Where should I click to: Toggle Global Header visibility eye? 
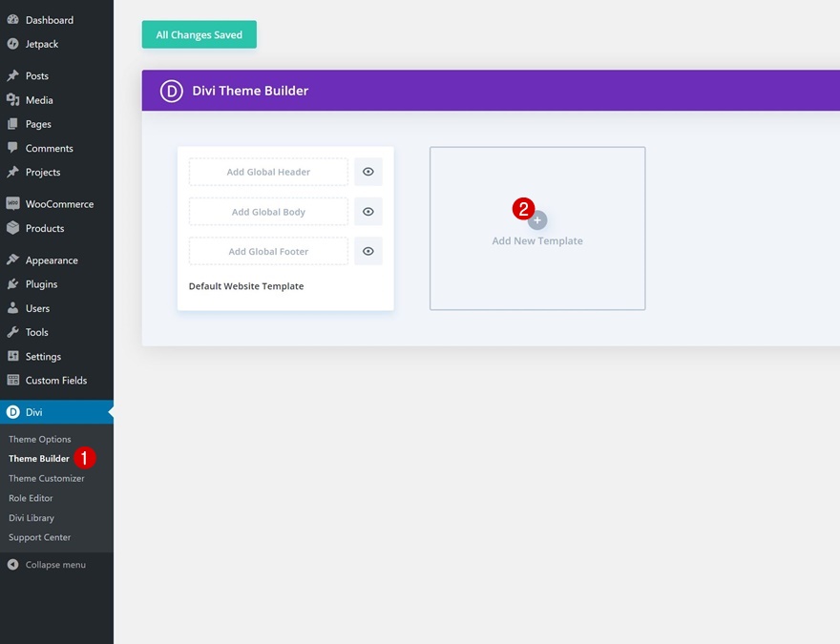(x=368, y=172)
